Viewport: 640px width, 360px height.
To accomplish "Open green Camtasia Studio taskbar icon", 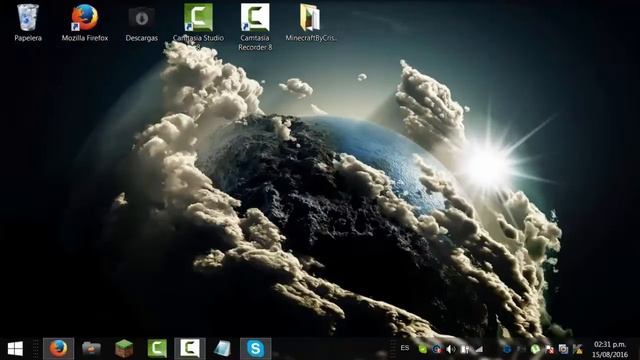I will pyautogui.click(x=157, y=349).
